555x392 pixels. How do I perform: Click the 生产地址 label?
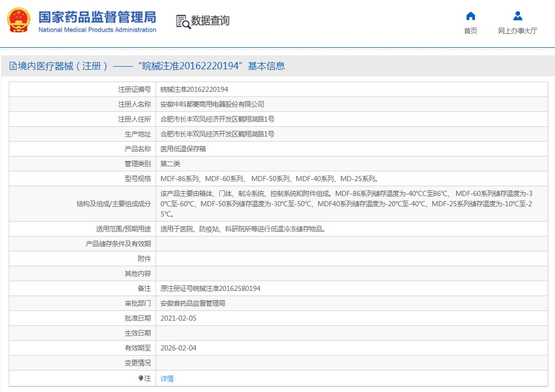coord(138,134)
